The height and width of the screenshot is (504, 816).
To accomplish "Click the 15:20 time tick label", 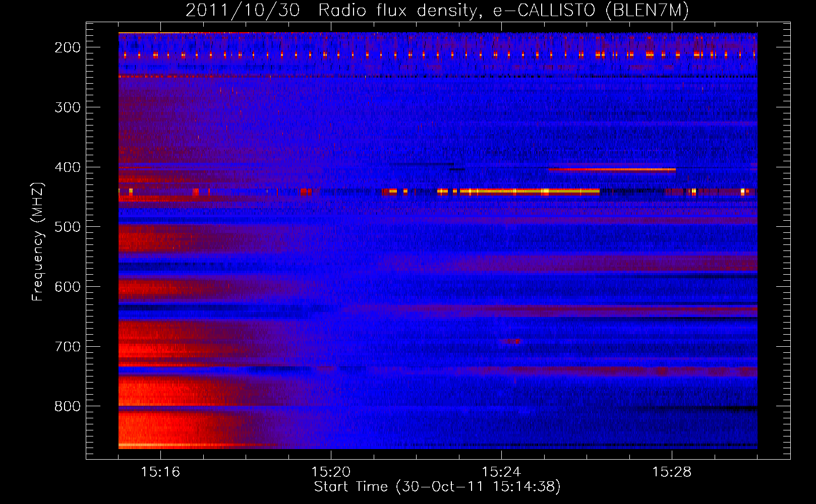I will 331,472.
